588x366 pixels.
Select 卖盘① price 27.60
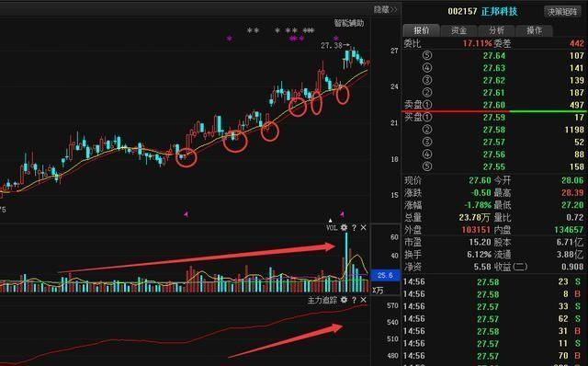tap(494, 105)
